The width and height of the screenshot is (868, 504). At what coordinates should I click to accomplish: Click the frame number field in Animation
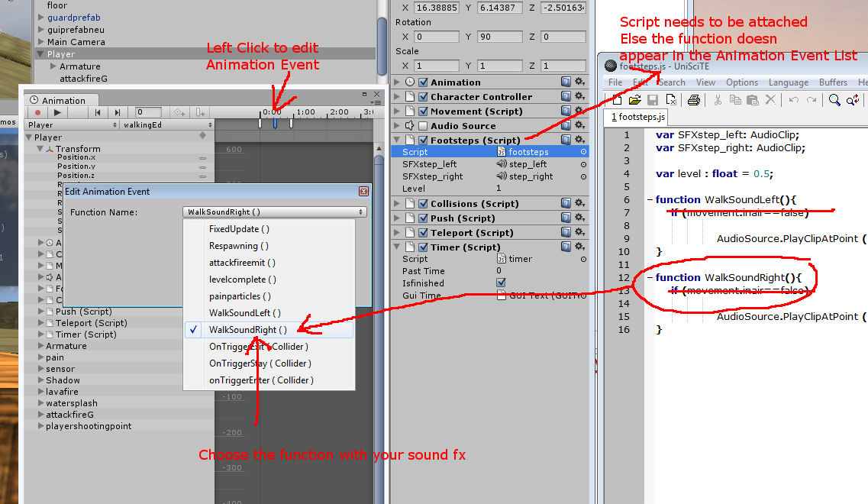(149, 111)
